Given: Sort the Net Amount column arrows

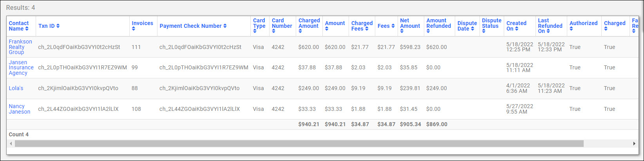Looking at the screenshot, I should [x=402, y=31].
